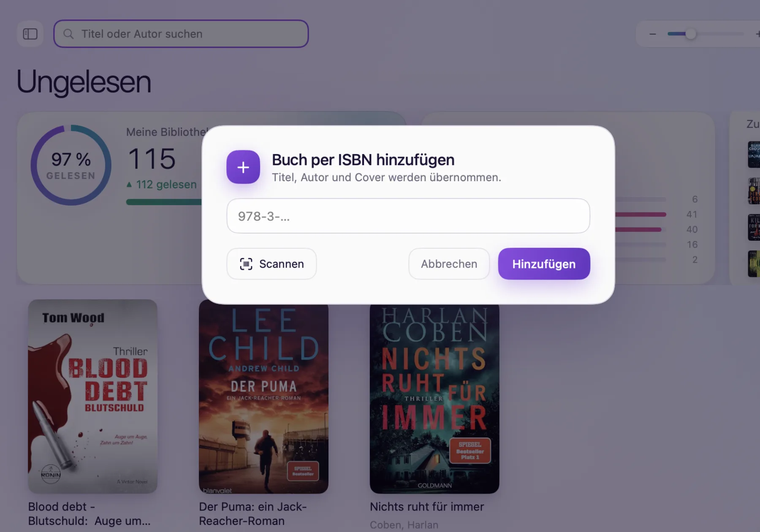This screenshot has width=760, height=532.
Task: Toggle the sidebar panel icon
Action: (x=30, y=34)
